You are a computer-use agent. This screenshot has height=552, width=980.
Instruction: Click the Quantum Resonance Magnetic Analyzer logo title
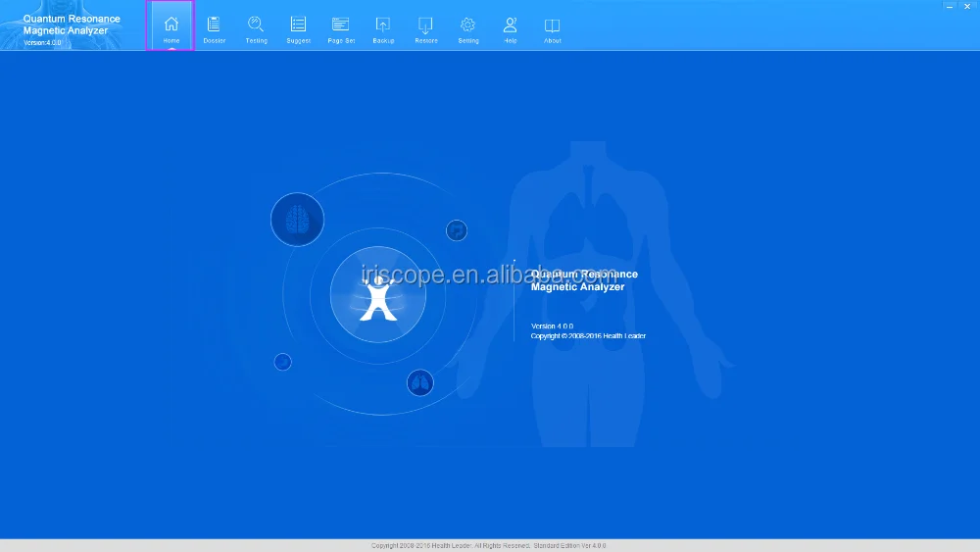tap(72, 25)
